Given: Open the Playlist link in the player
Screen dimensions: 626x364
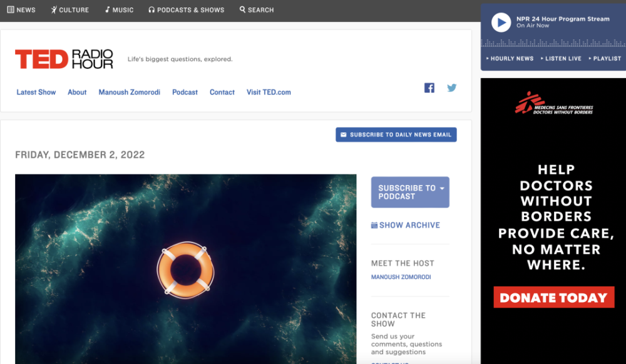Looking at the screenshot, I should point(605,59).
